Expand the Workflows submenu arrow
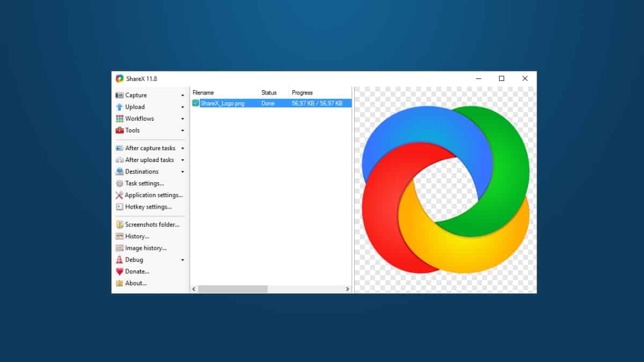The width and height of the screenshot is (644, 362). pos(182,119)
